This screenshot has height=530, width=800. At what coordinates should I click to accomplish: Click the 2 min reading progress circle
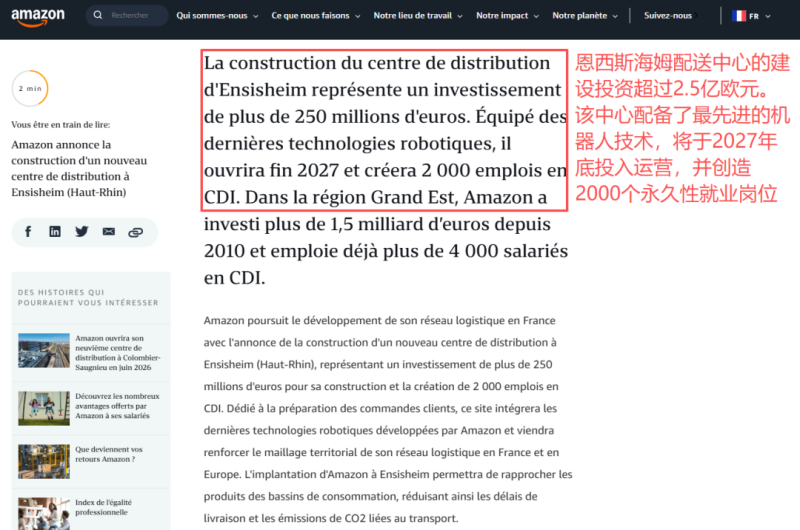point(29,88)
